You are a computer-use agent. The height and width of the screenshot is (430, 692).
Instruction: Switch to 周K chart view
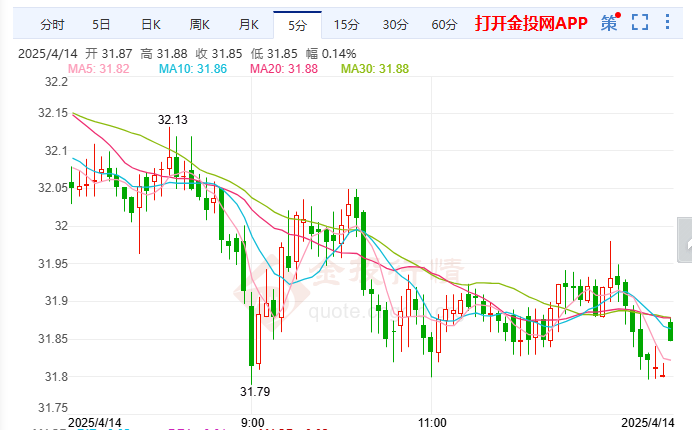pos(199,25)
